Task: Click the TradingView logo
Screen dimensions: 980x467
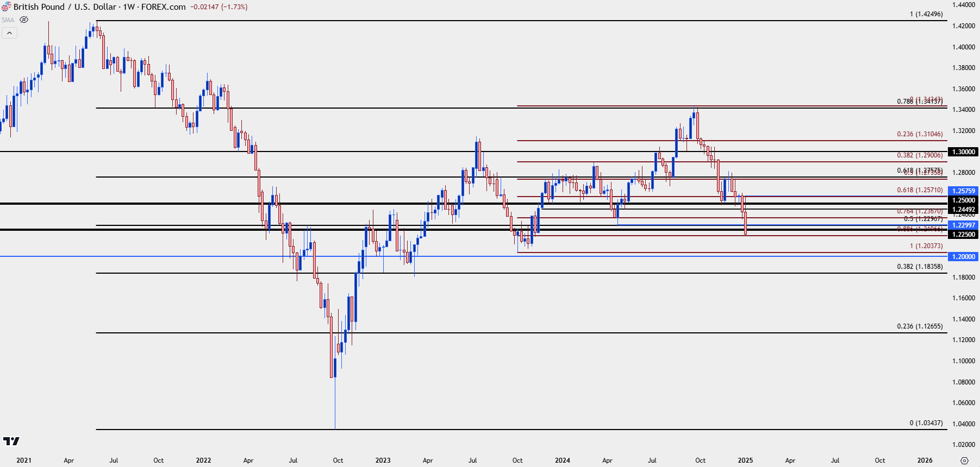Action: pyautogui.click(x=11, y=441)
